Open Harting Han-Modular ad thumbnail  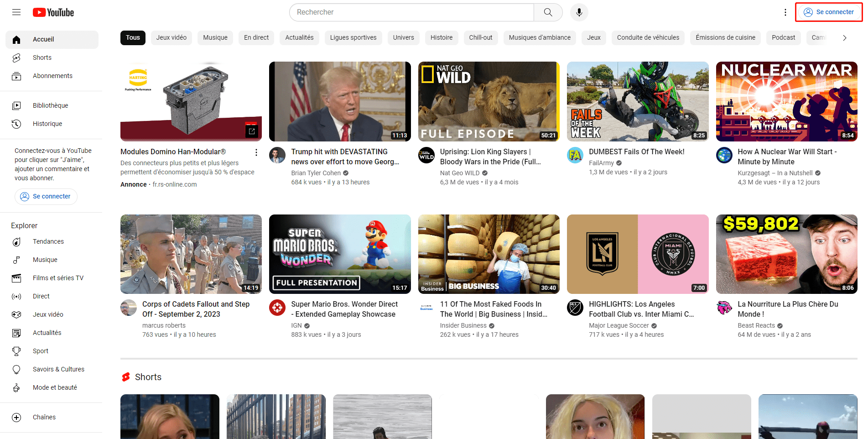pyautogui.click(x=191, y=101)
